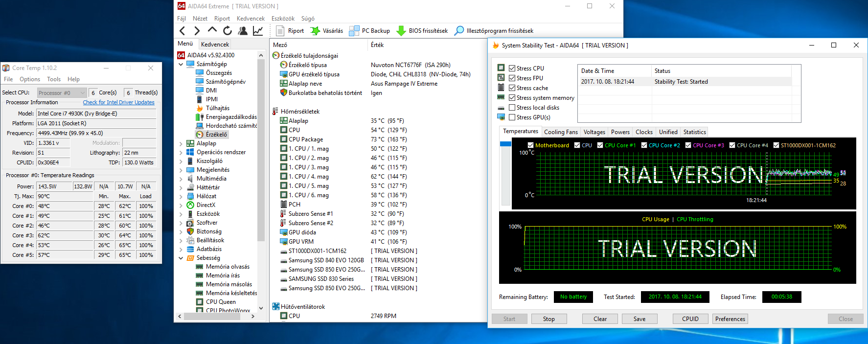Select Összegzés in the AIDA64 tree
Image resolution: width=868 pixels, height=344 pixels.
point(219,73)
